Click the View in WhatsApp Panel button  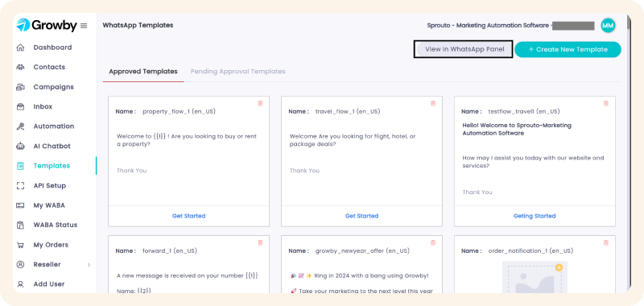pos(464,49)
